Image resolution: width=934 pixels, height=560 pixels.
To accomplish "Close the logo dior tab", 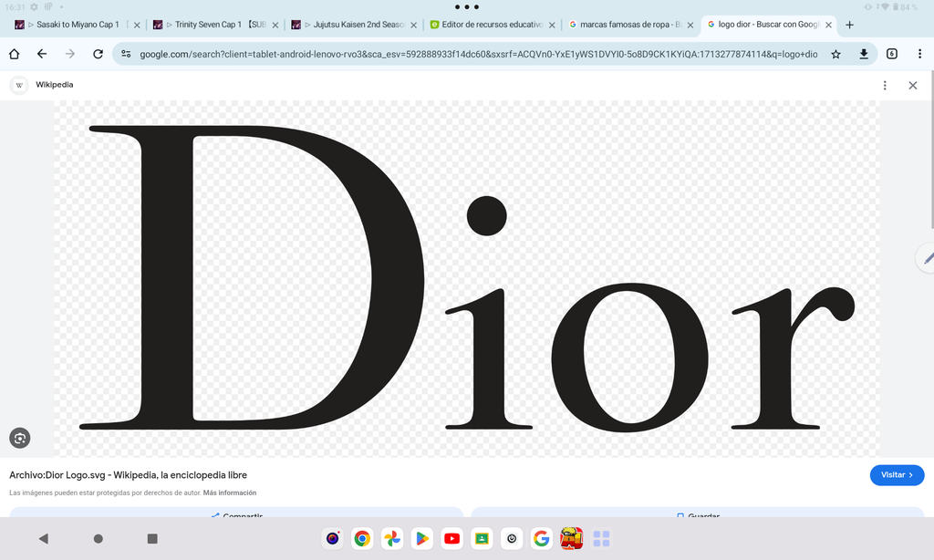I will click(x=828, y=25).
